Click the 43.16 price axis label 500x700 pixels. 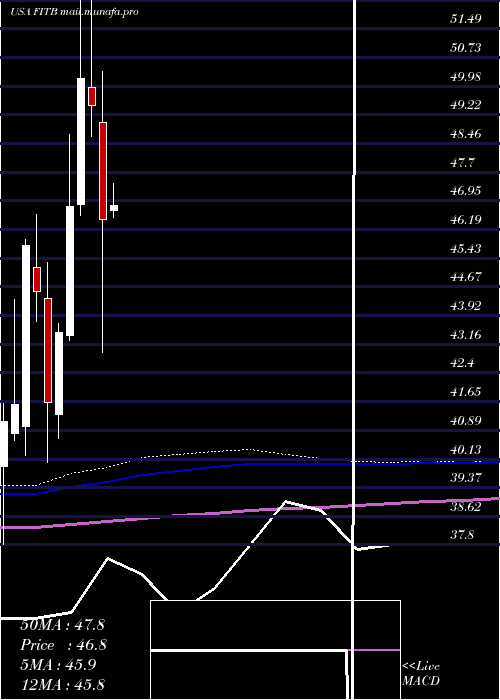(466, 334)
